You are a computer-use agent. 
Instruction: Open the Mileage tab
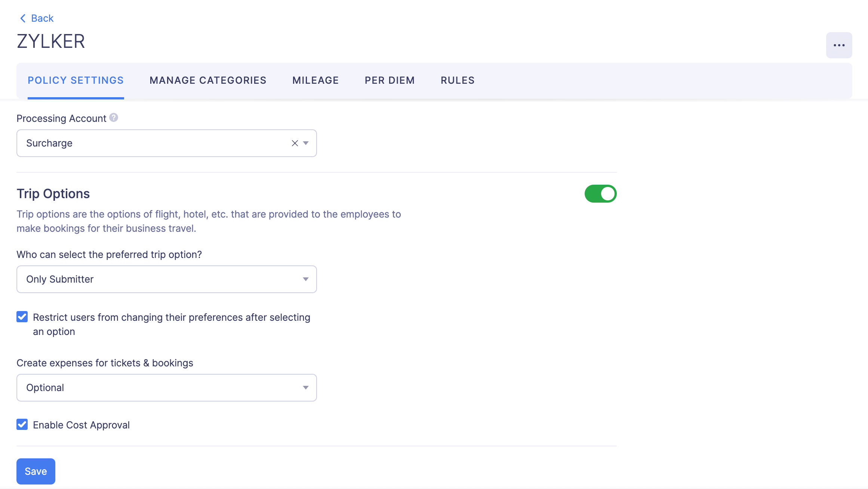coord(315,80)
